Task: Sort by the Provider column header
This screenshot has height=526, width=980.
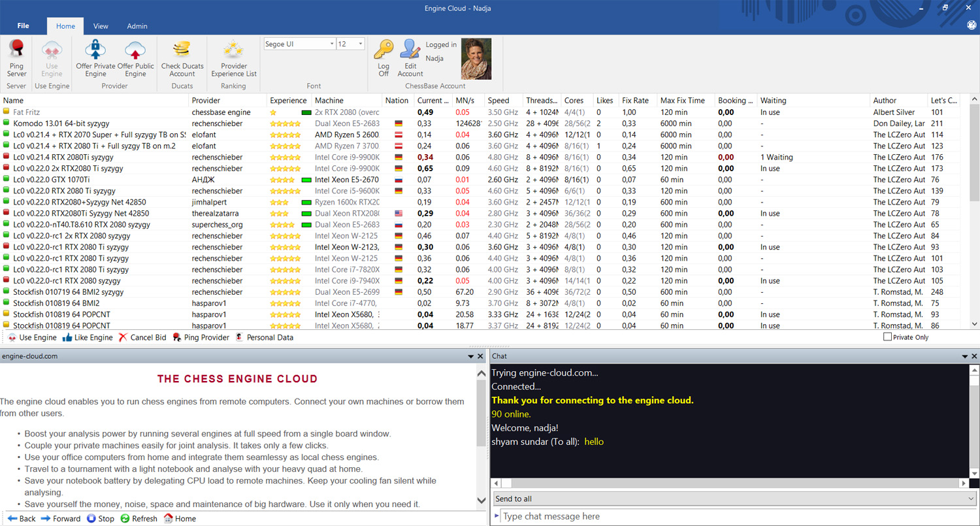Action: click(228, 101)
